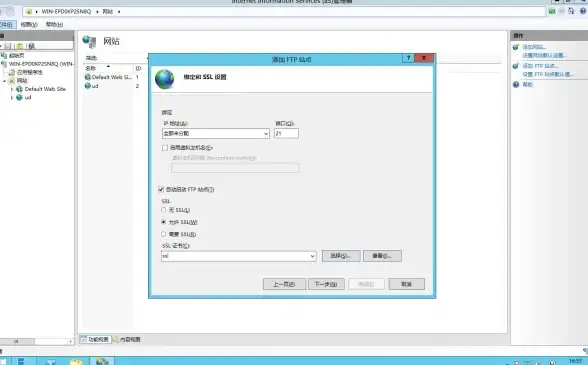This screenshot has width=588, height=365.
Task: Click the Default Web Site globe in tree
Action: (19, 89)
